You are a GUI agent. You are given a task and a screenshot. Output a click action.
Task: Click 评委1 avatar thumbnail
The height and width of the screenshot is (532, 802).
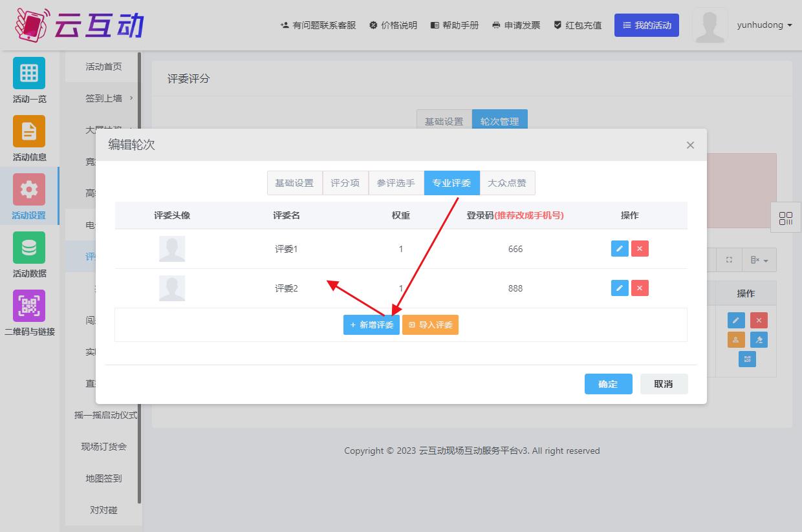(172, 249)
